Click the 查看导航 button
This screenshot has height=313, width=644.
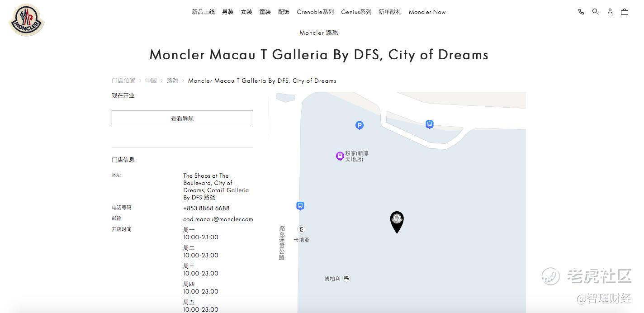pos(182,118)
